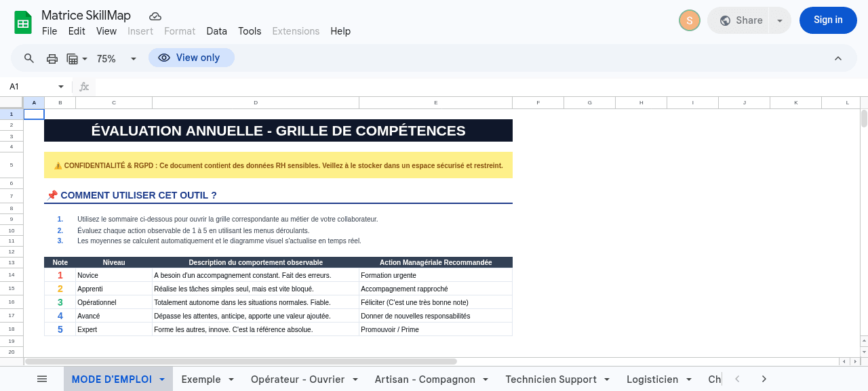This screenshot has height=391, width=868.
Task: Search the menus with the magnifier icon
Action: coord(29,58)
